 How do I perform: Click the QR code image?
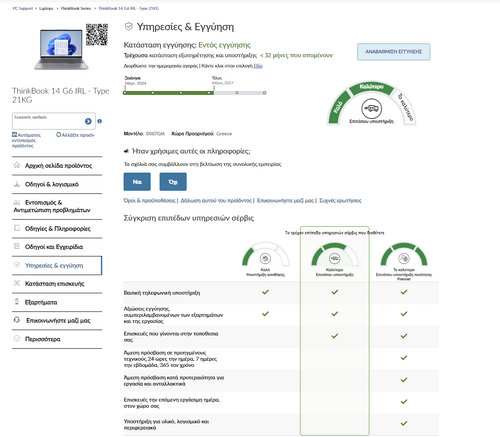pyautogui.click(x=97, y=35)
